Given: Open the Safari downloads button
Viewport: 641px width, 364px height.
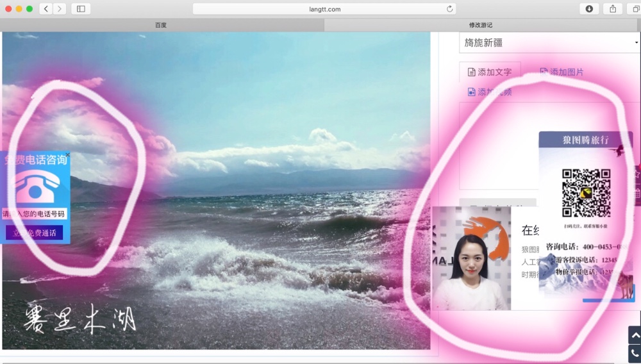Looking at the screenshot, I should [x=589, y=8].
